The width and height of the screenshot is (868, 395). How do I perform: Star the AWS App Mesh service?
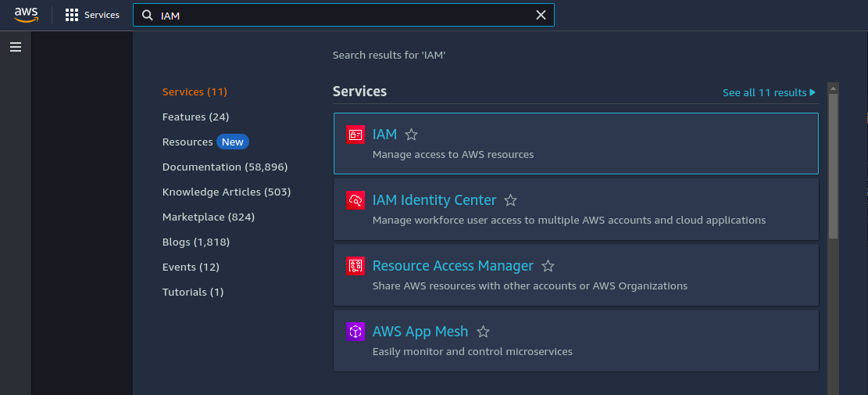[x=483, y=332]
